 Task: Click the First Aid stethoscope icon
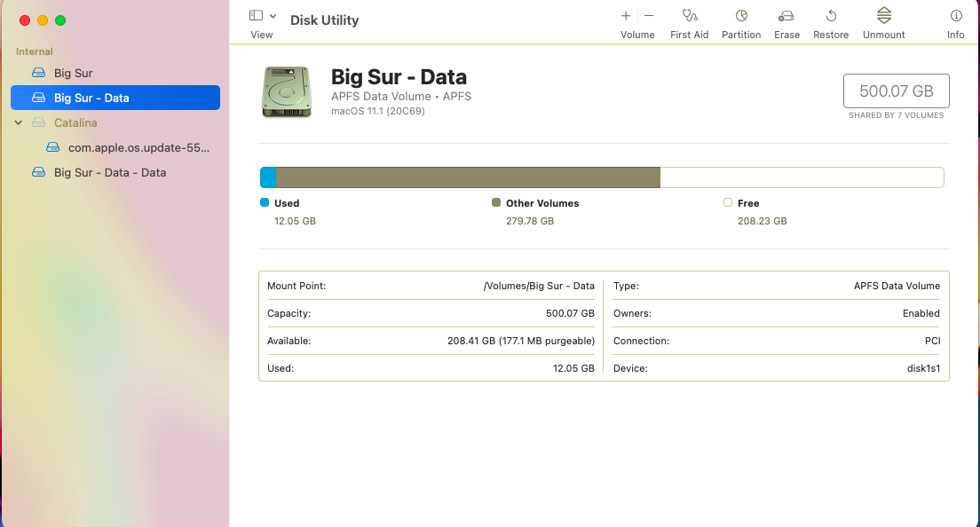tap(690, 16)
